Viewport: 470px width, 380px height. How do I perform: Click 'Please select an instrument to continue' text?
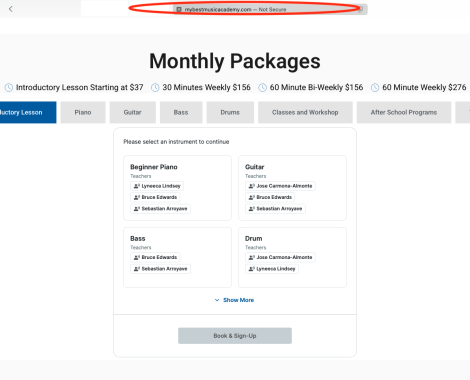[176, 142]
